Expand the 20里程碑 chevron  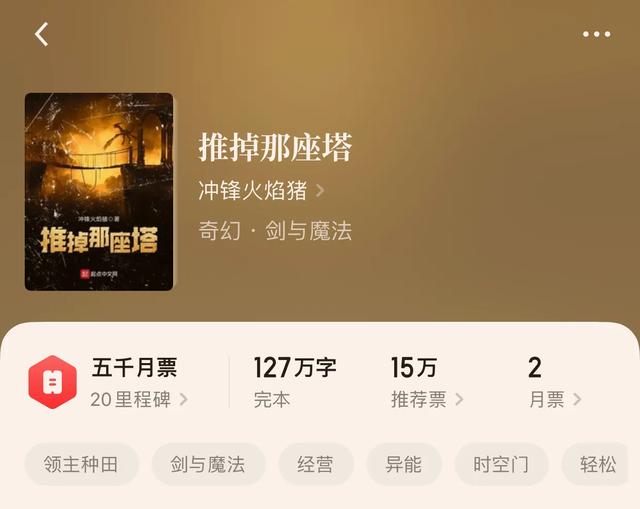pyautogui.click(x=184, y=400)
